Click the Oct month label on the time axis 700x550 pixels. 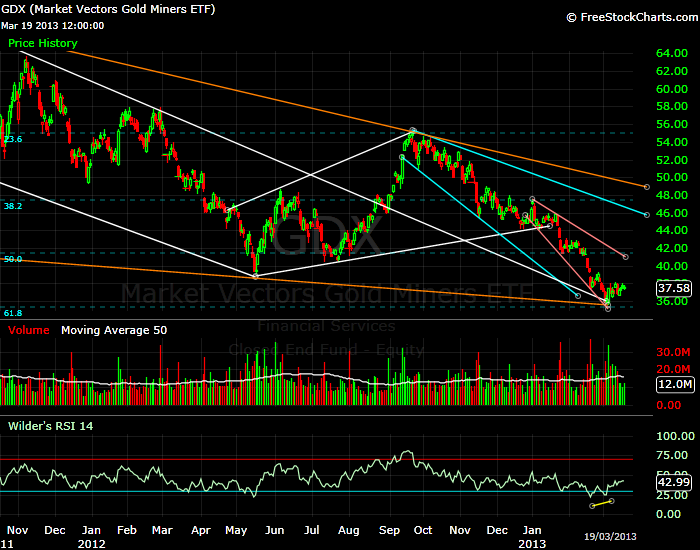tap(423, 530)
